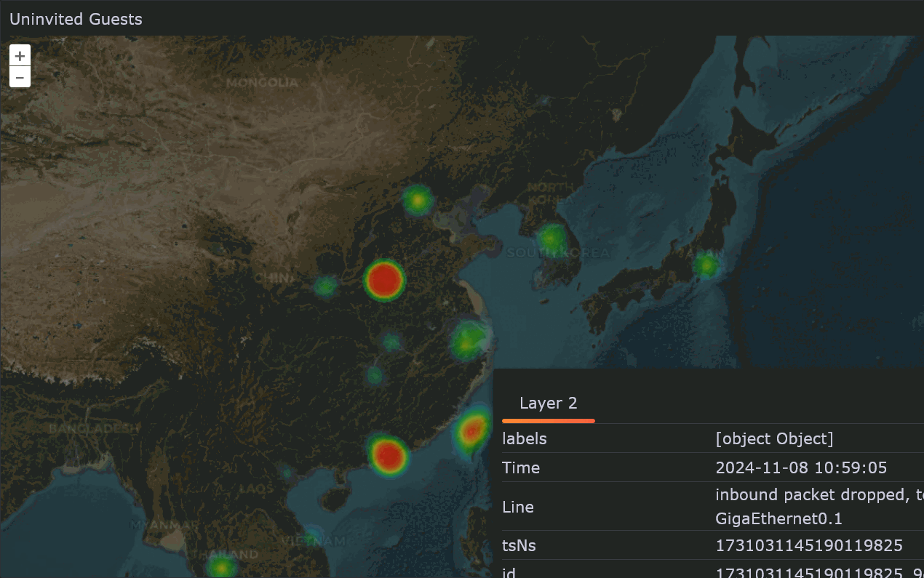Image resolution: width=924 pixels, height=578 pixels.
Task: Select the Time value 2024-11-08 10:59:05
Action: click(x=801, y=467)
